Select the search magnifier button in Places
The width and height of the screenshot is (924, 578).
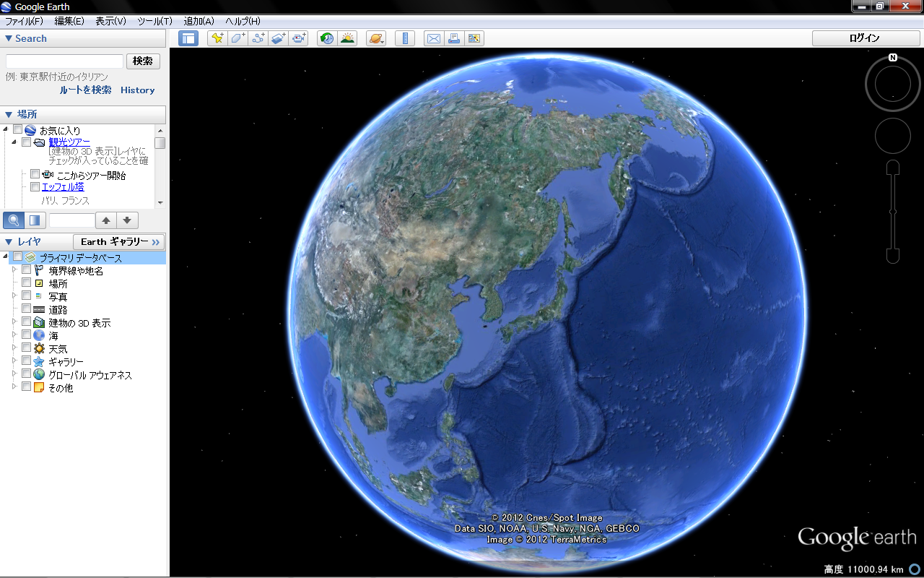click(x=14, y=220)
